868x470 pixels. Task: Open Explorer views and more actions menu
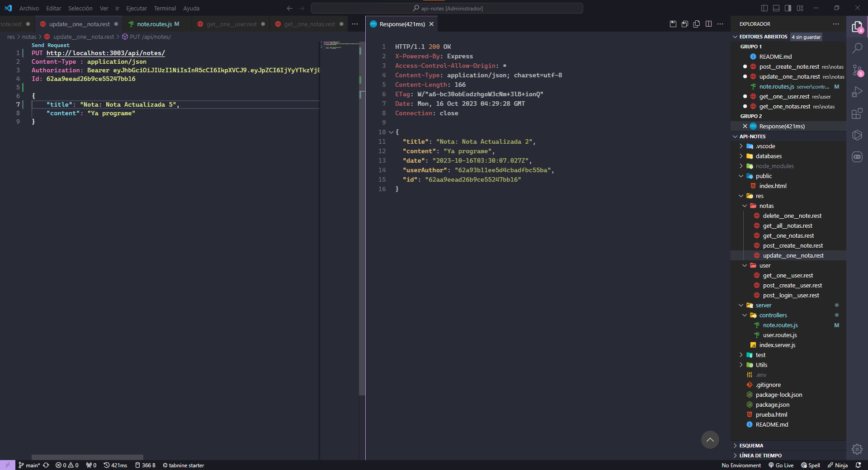pyautogui.click(x=836, y=24)
